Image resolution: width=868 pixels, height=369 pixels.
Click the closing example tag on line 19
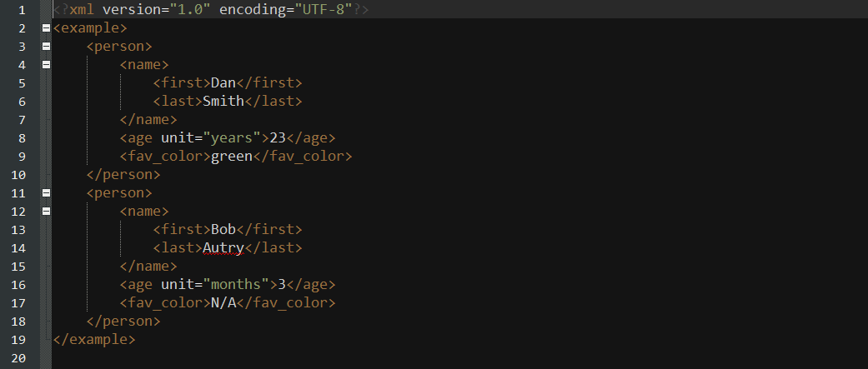click(93, 340)
